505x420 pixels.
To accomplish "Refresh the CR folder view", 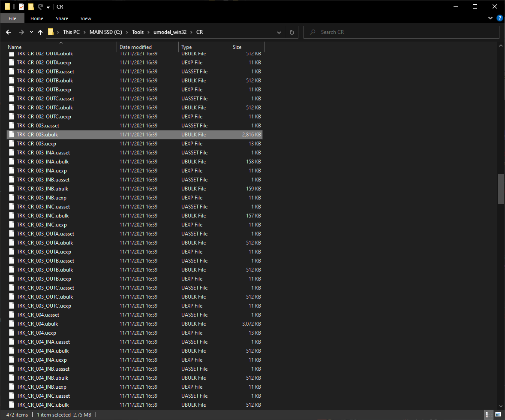I will 292,32.
